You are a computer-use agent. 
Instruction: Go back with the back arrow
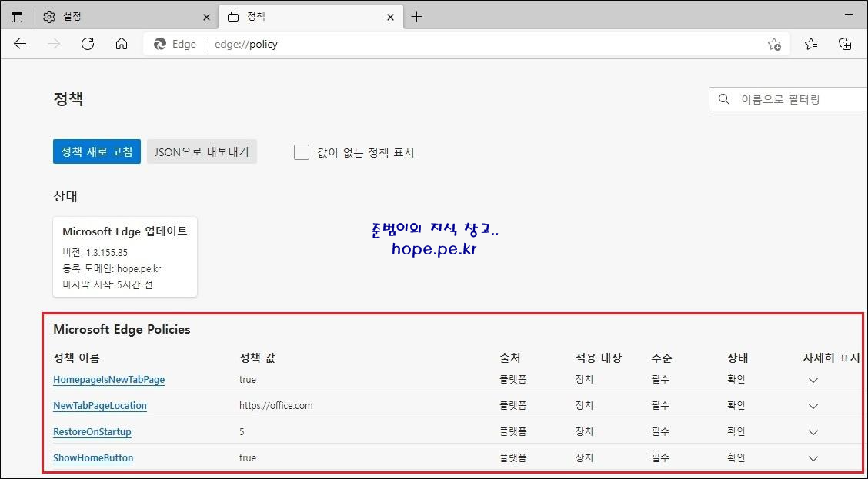(20, 45)
